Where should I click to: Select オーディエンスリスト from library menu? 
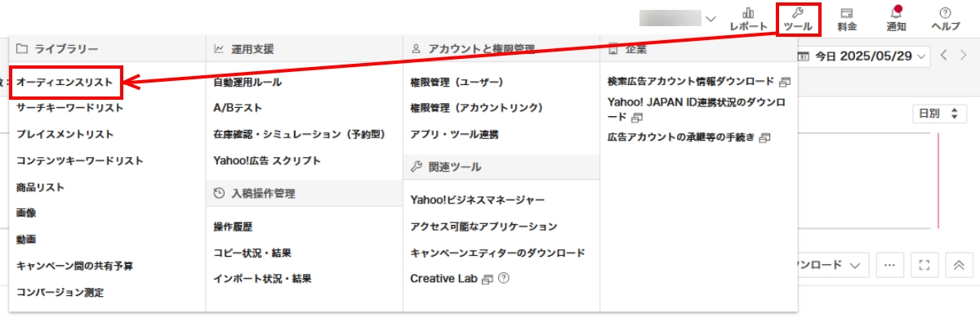pyautogui.click(x=65, y=83)
